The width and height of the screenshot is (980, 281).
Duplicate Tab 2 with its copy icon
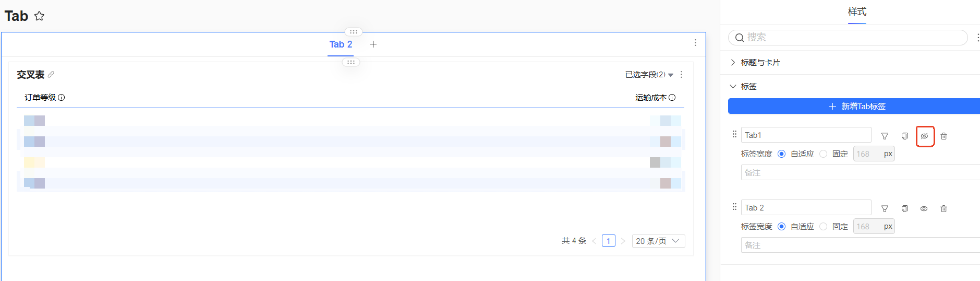(x=904, y=208)
